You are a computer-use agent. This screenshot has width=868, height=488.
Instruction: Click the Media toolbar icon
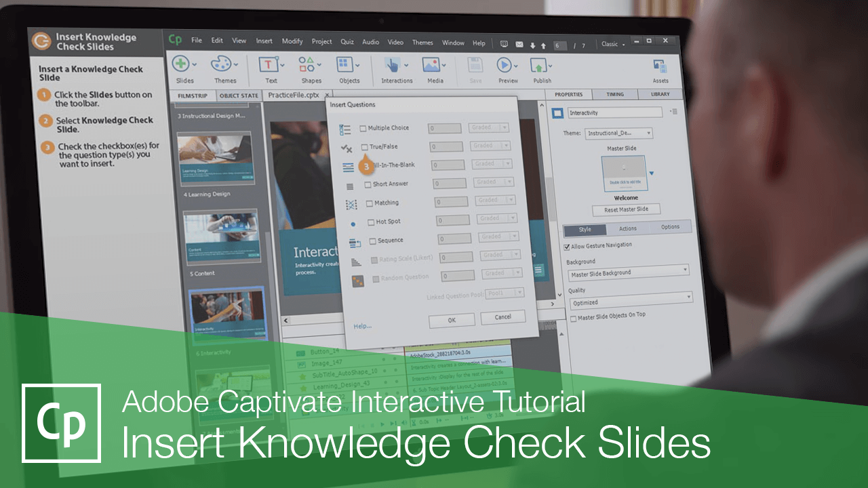(x=432, y=66)
